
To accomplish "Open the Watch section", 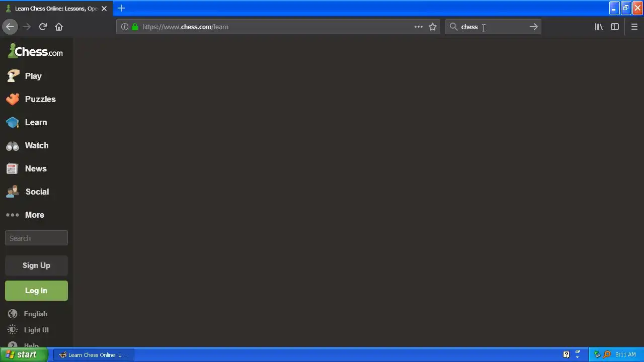I will [x=36, y=145].
